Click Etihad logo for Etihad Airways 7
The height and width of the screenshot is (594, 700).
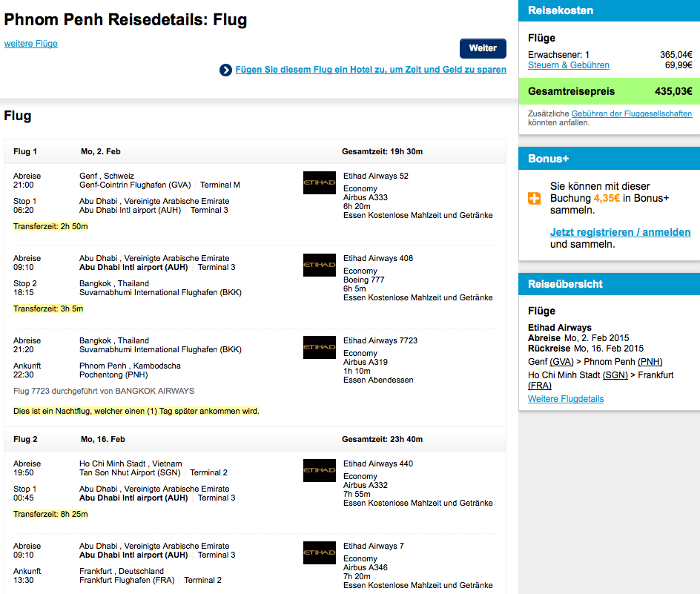point(319,552)
